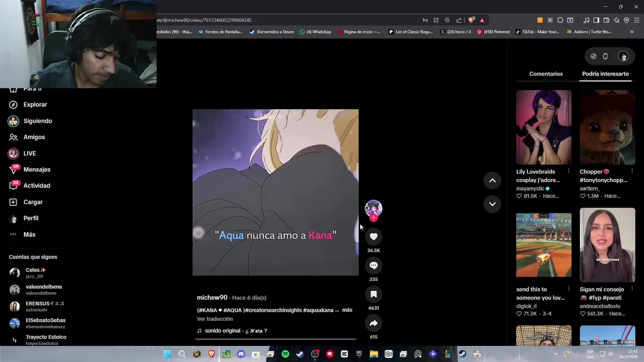Open Siguiendo in the sidebar

click(x=30, y=121)
